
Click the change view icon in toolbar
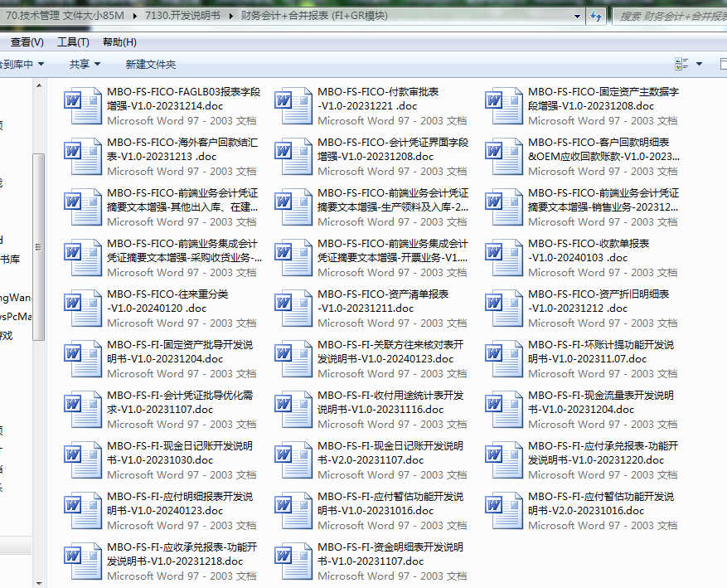[681, 64]
